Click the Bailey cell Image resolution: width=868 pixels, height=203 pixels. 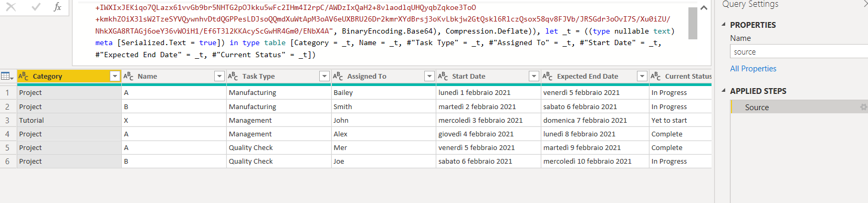384,92
